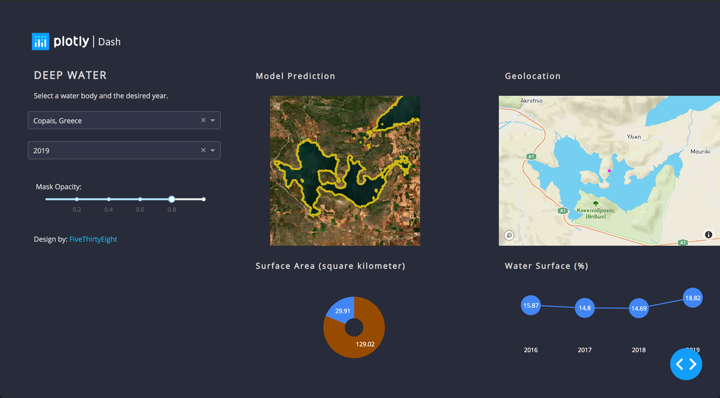Click the 15.87 data point for 2016
Viewport: 720px width, 398px height.
click(531, 305)
